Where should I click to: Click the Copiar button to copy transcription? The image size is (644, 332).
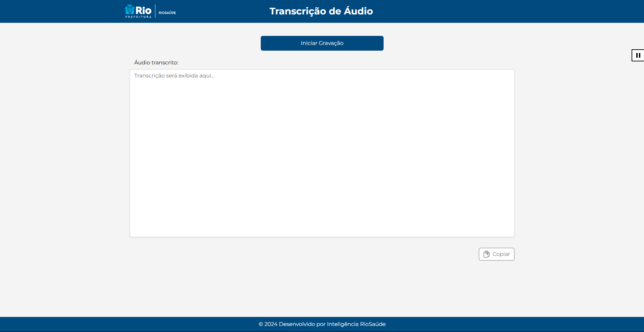(496, 254)
